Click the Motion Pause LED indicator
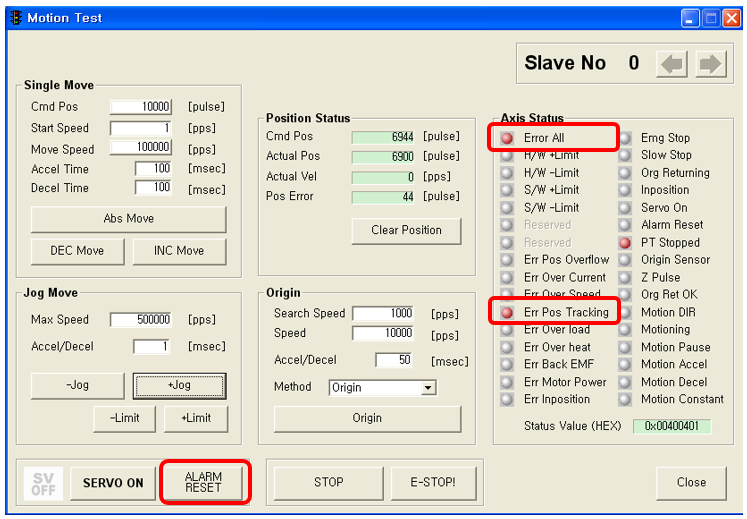Image resolution: width=747 pixels, height=519 pixels. (x=625, y=347)
